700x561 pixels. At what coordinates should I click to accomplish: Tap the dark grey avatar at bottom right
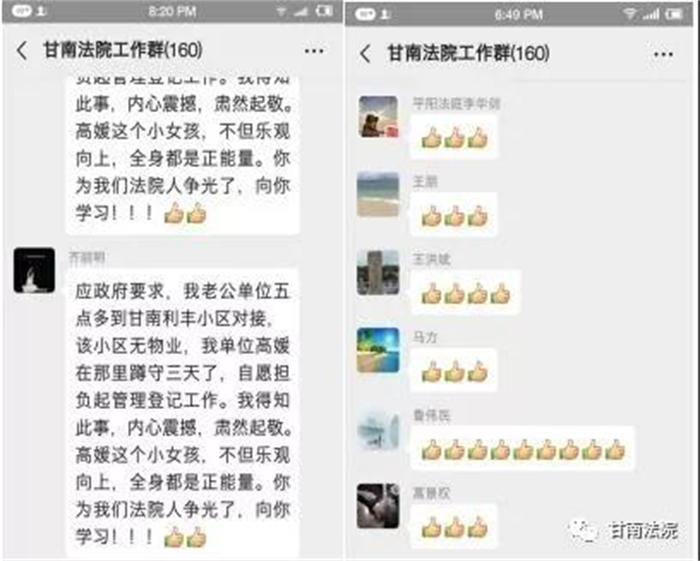click(x=378, y=506)
